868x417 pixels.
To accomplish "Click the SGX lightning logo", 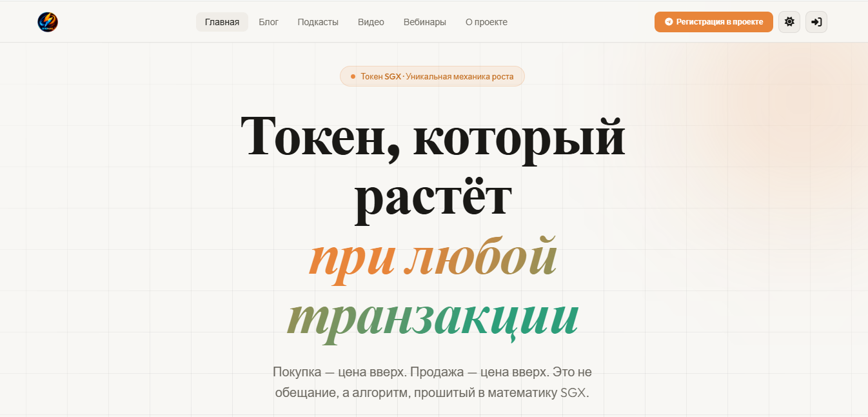I will click(48, 22).
